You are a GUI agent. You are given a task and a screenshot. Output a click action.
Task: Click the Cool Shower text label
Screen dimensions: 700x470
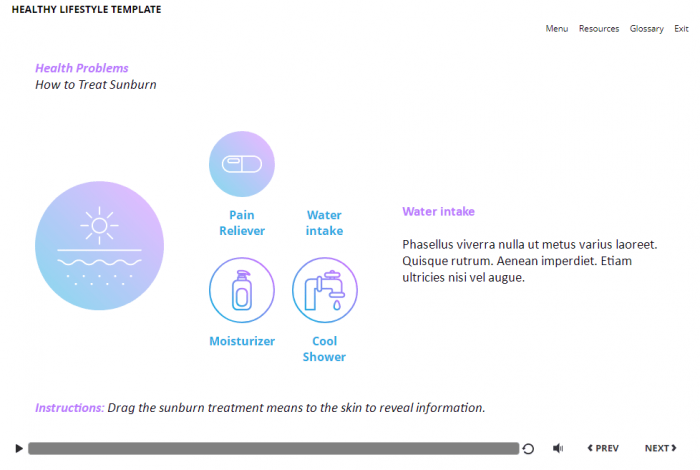(324, 349)
